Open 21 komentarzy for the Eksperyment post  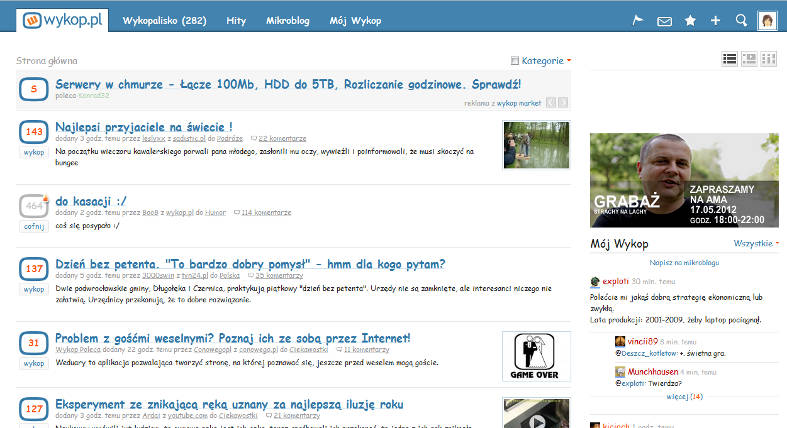tap(296, 416)
